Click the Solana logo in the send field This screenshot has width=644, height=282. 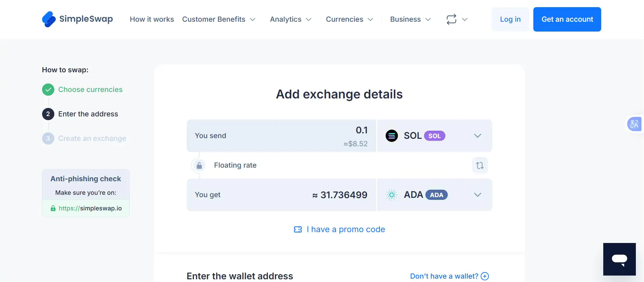(392, 136)
